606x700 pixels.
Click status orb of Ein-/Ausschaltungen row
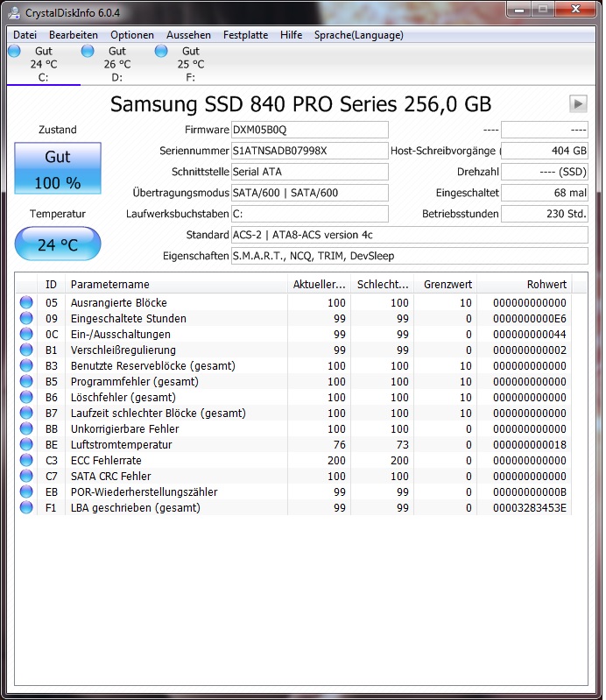point(26,334)
